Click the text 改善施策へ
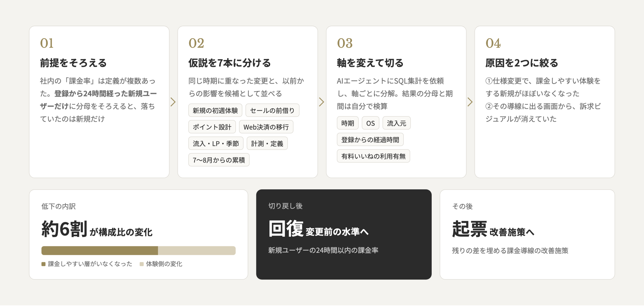This screenshot has width=644, height=307. [x=512, y=232]
